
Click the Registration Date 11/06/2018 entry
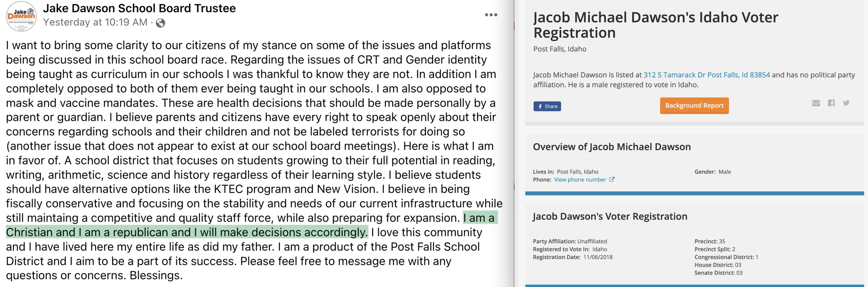pyautogui.click(x=573, y=257)
